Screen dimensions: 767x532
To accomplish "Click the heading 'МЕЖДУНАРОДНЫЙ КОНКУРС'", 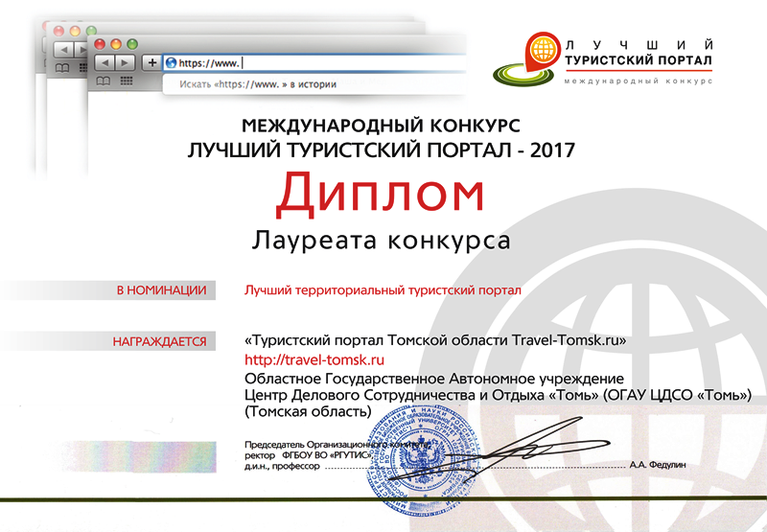I will [381, 126].
